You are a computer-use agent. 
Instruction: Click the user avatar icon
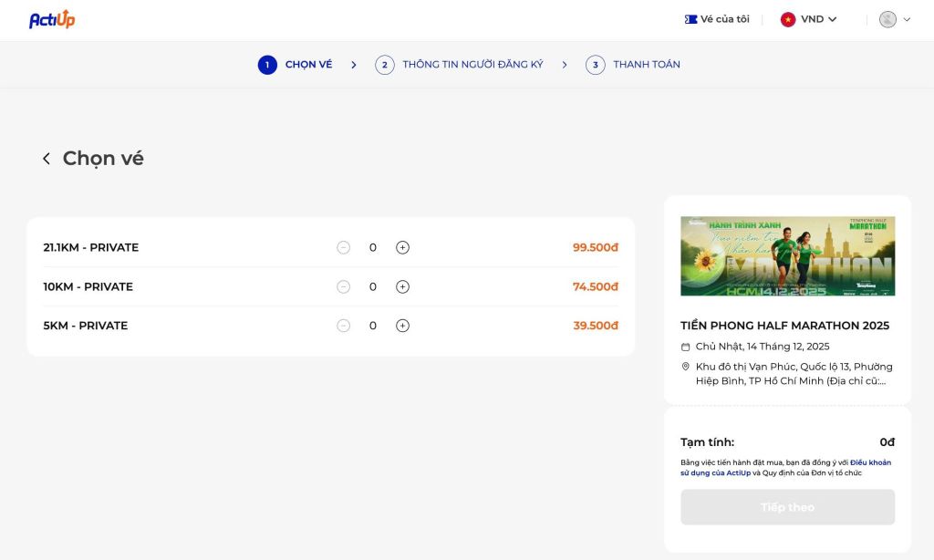887,19
